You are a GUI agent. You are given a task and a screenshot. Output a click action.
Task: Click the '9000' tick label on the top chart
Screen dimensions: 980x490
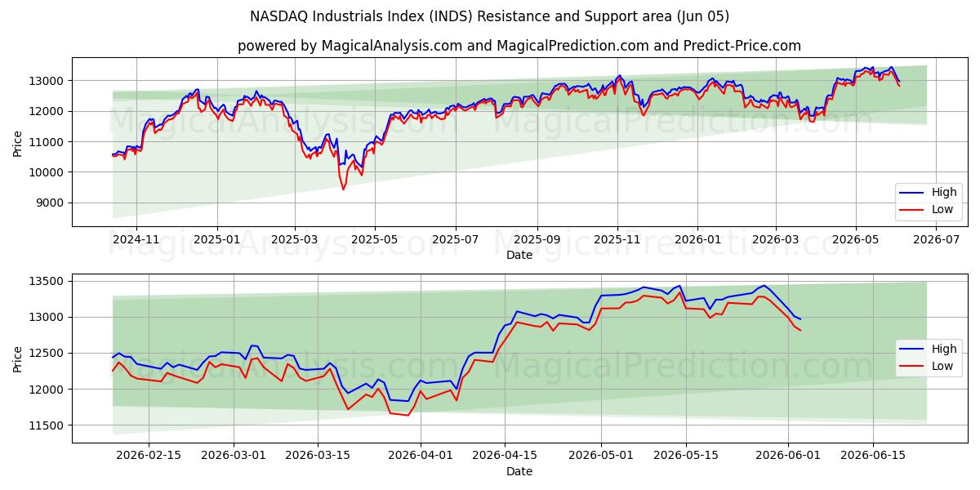[51, 203]
